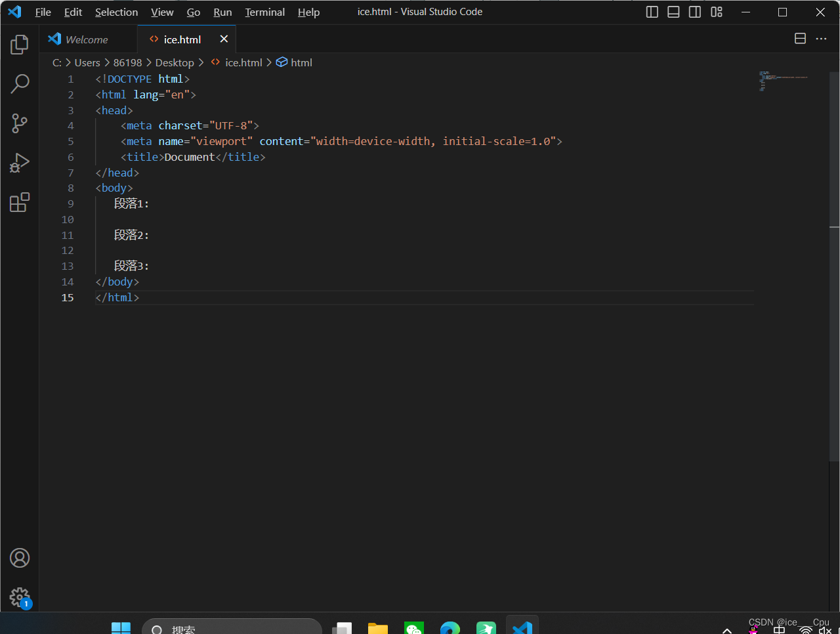Viewport: 840px width, 634px height.
Task: Expand the chevron after ice.html breadcrumb
Action: click(x=269, y=62)
